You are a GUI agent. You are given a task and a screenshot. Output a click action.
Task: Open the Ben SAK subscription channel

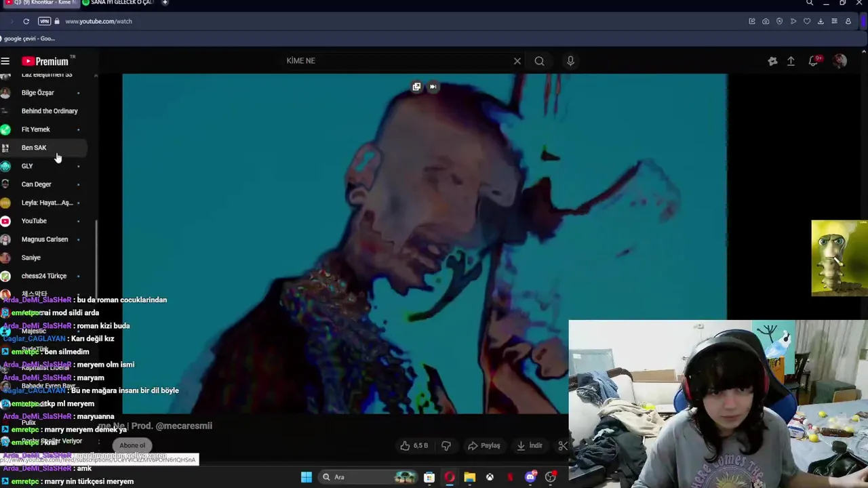click(x=43, y=148)
